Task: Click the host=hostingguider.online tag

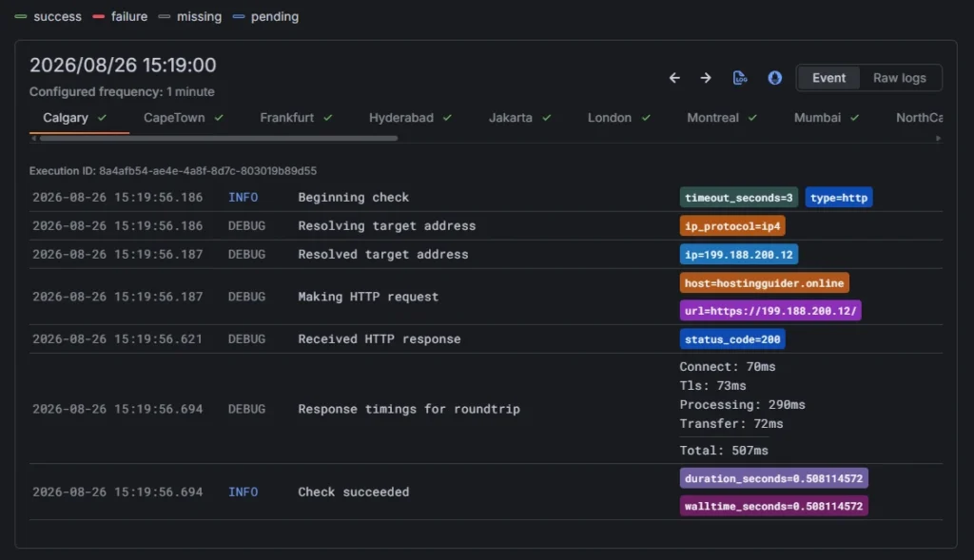Action: tap(764, 283)
